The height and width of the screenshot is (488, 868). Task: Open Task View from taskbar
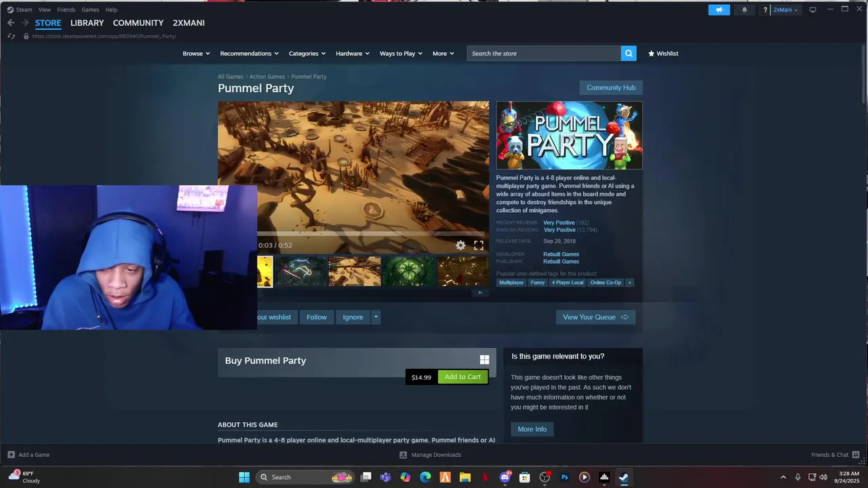[366, 477]
